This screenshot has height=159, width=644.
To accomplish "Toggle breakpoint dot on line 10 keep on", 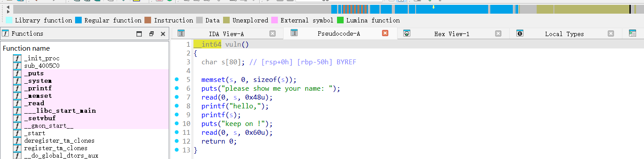I will pyautogui.click(x=177, y=124).
